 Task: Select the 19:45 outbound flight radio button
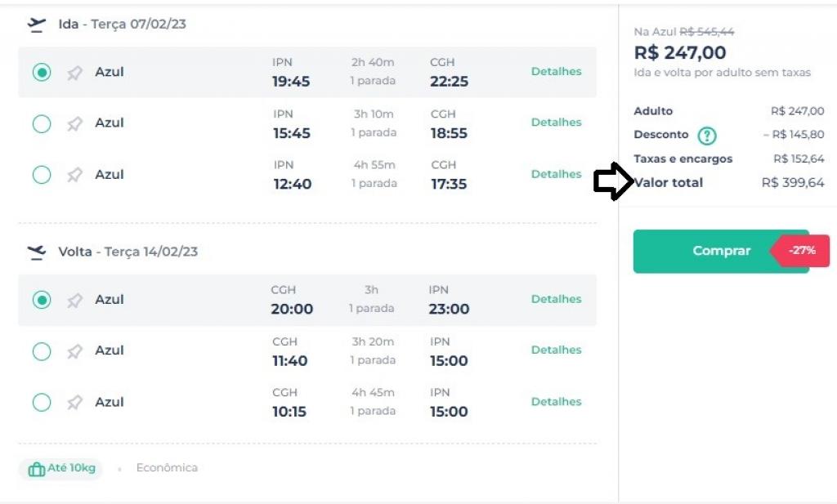click(x=42, y=73)
